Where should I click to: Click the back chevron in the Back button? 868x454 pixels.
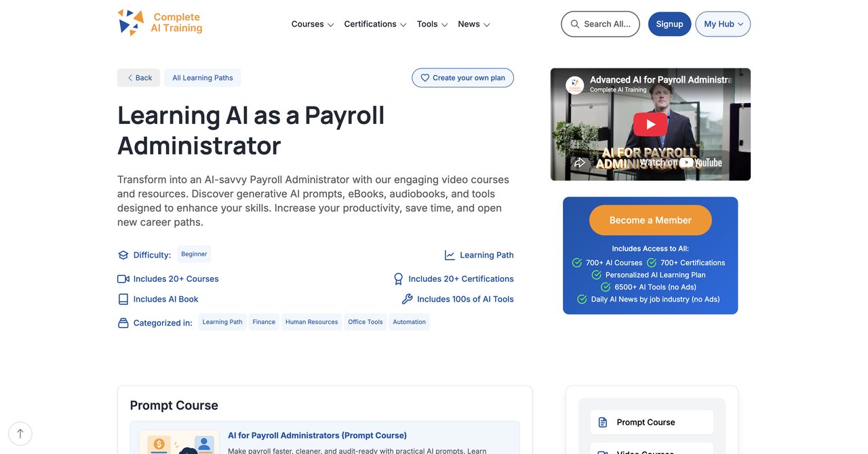click(x=130, y=78)
